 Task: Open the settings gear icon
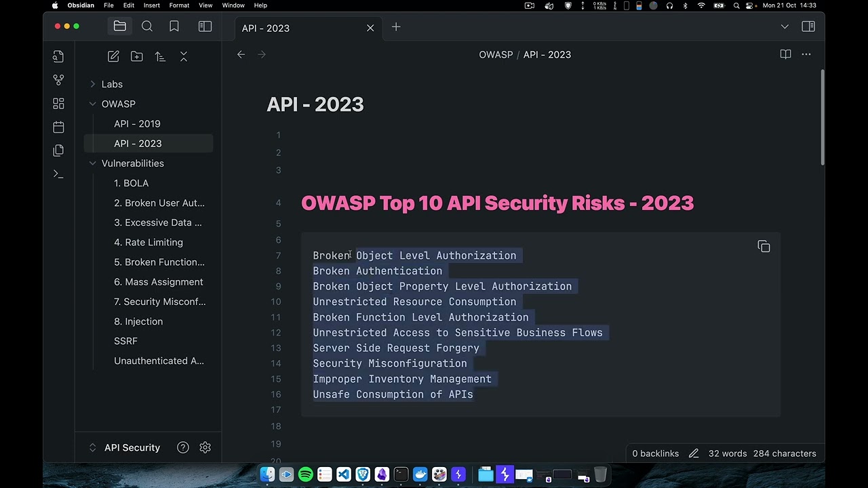coord(205,447)
